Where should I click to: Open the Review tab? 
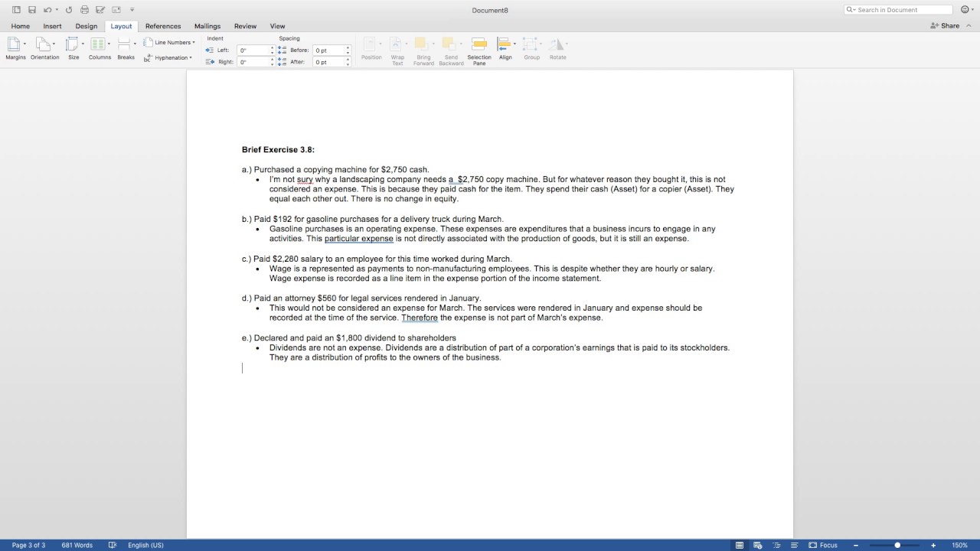point(245,26)
